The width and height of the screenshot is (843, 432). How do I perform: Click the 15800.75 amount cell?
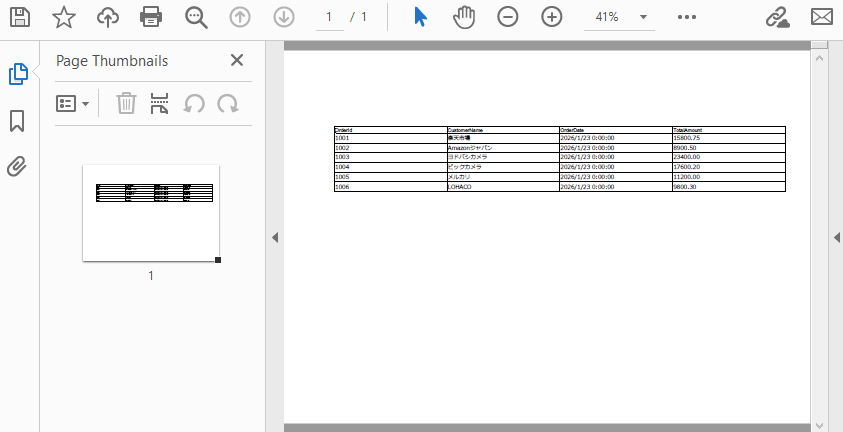[x=729, y=138]
